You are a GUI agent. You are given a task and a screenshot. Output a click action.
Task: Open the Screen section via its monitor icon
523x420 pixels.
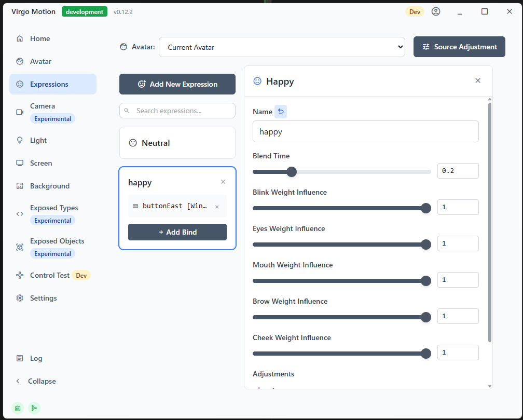[x=20, y=163]
